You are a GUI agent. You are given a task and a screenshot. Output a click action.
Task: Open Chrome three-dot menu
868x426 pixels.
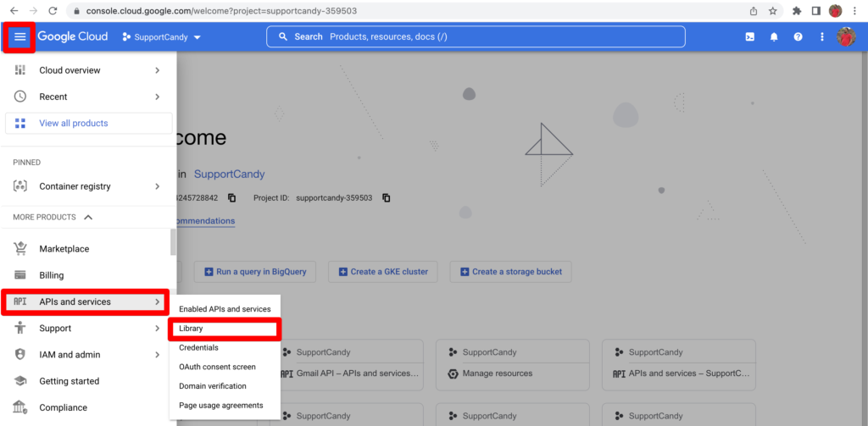coord(854,10)
